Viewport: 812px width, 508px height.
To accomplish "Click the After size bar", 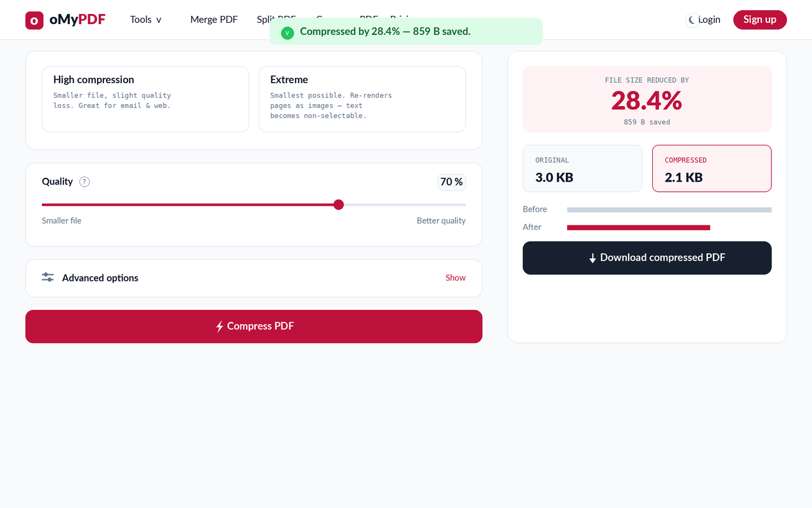I will (638, 227).
